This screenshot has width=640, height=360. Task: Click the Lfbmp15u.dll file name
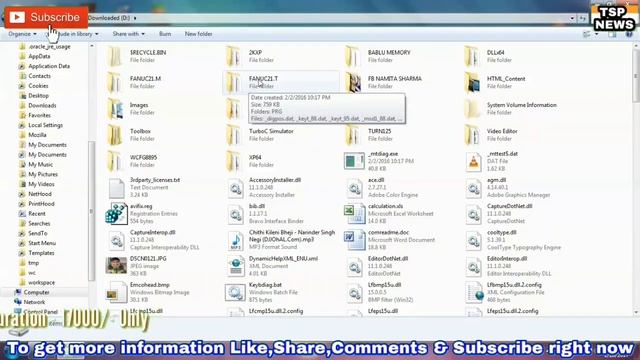click(384, 285)
